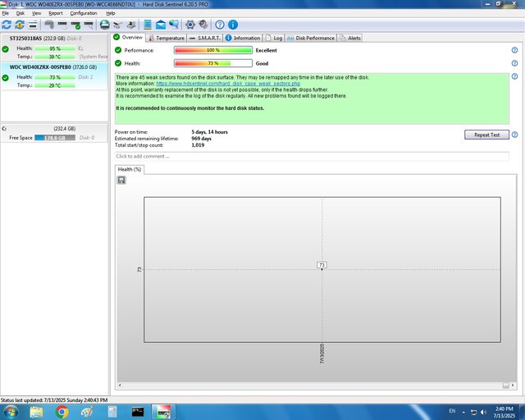Viewport: 525px width, 420px height.
Task: Open the Disk menu
Action: point(21,13)
